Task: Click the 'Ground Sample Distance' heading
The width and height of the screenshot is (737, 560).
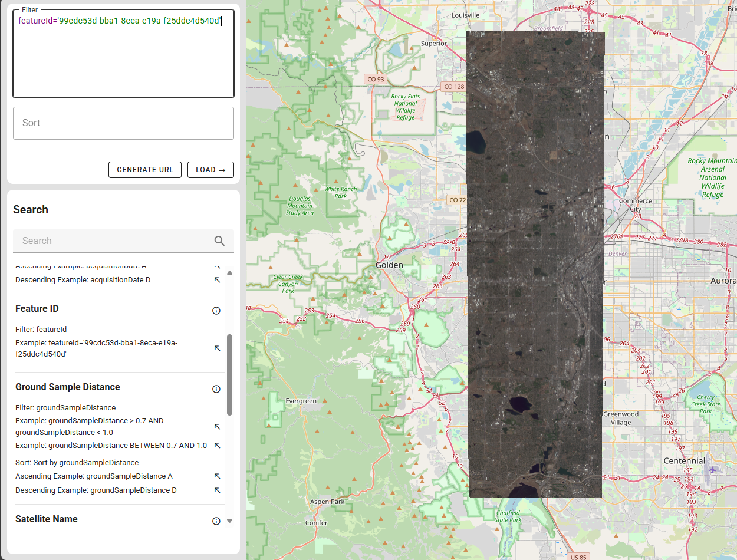Action: pyautogui.click(x=68, y=387)
